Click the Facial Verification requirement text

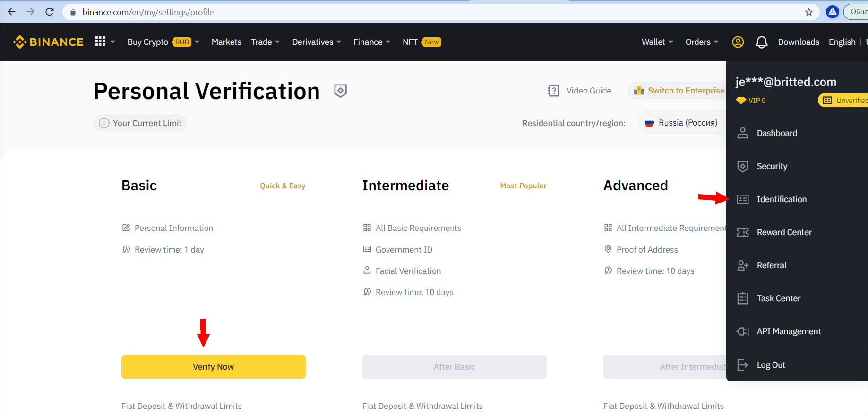pyautogui.click(x=408, y=271)
